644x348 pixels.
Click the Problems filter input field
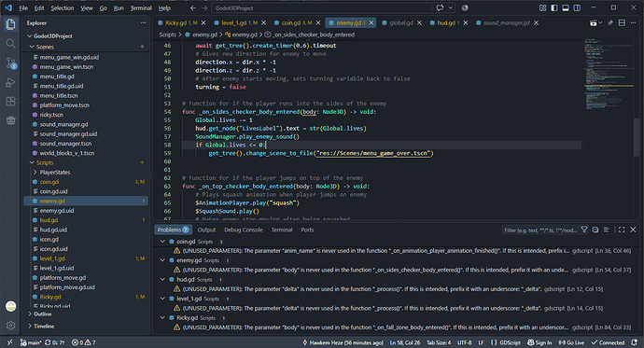[x=540, y=230]
